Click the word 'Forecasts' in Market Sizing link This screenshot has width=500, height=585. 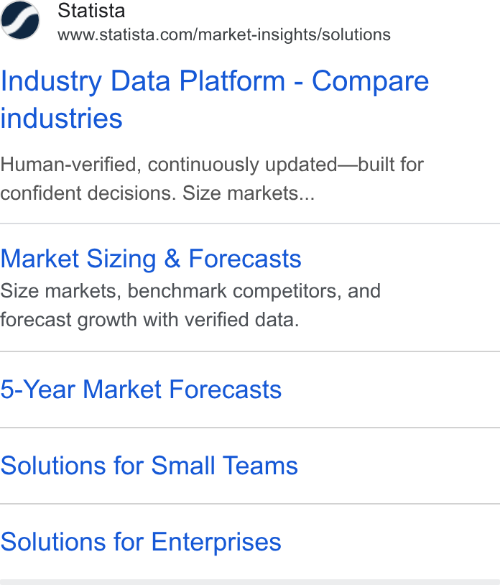(245, 259)
